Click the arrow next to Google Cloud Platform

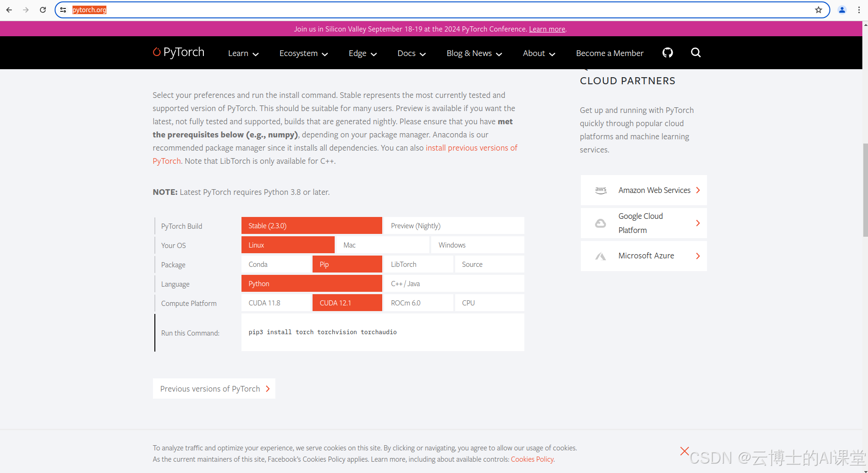pyautogui.click(x=698, y=223)
